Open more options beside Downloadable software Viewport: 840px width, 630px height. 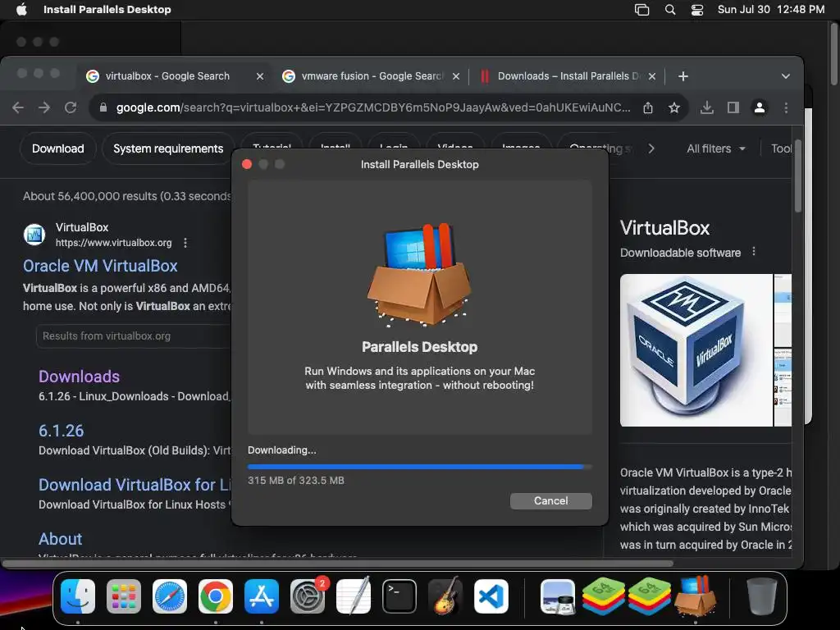tap(754, 251)
